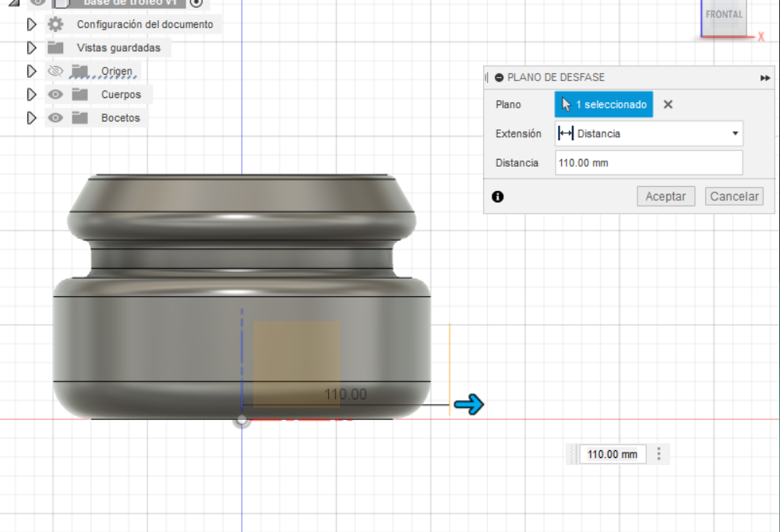
Task: Show the hidden Origen folder
Action: pyautogui.click(x=55, y=71)
